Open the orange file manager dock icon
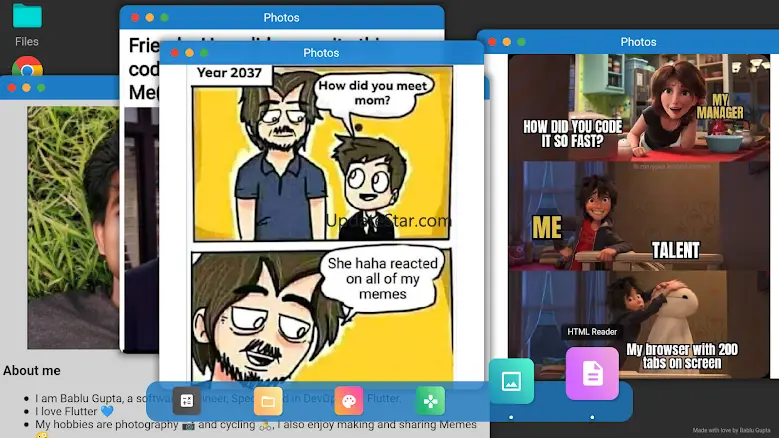Viewport: 779px width, 438px height. (x=268, y=401)
